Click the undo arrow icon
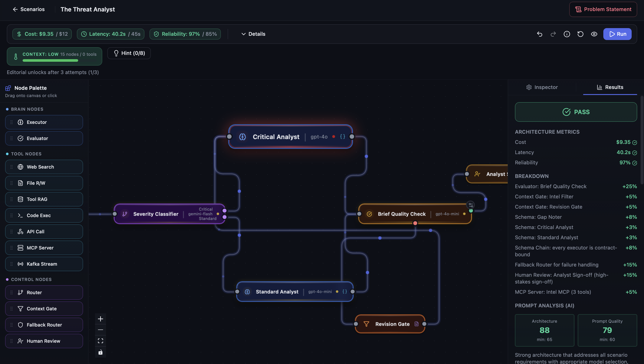Viewport: 644px width, 364px height. click(539, 34)
